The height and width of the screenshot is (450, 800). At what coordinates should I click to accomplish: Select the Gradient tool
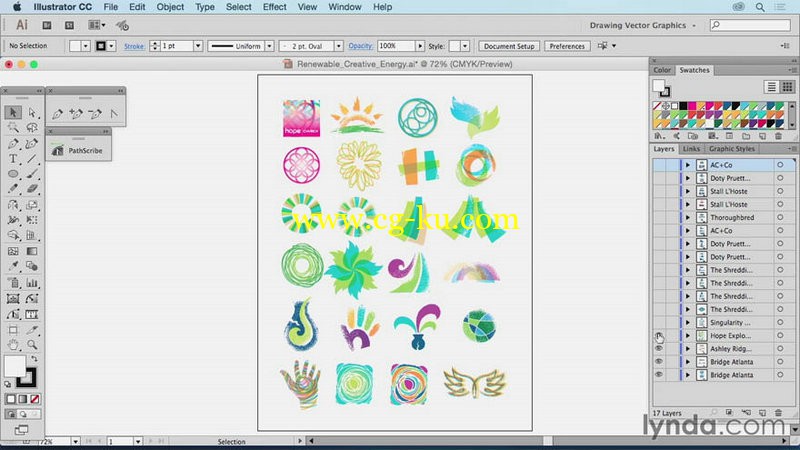[32, 251]
